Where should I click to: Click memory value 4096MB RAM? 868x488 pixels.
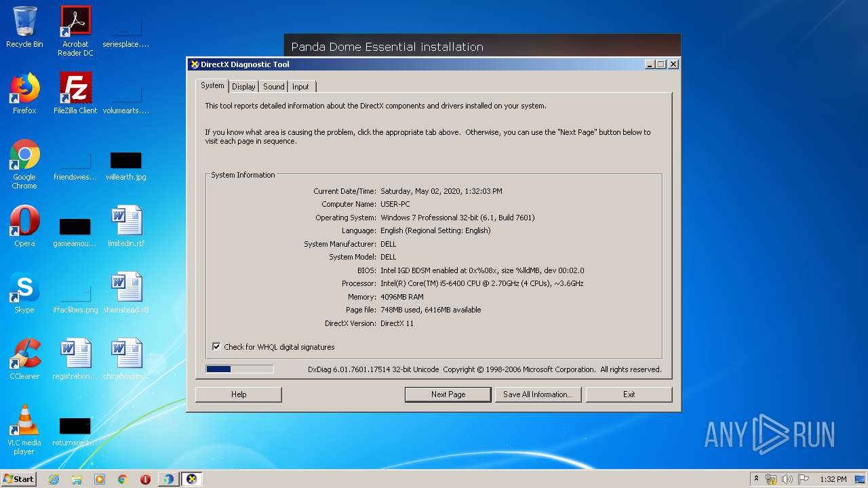402,297
